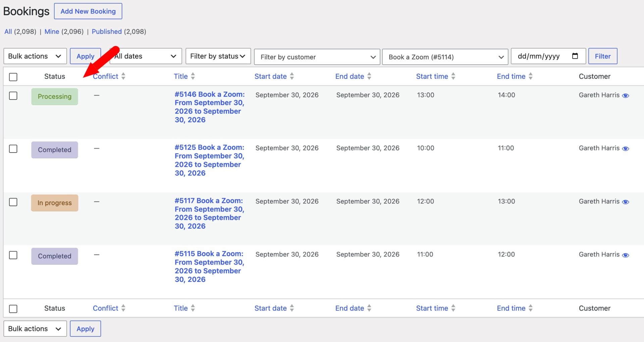
Task: Open the top Bulk actions dropdown
Action: 35,56
